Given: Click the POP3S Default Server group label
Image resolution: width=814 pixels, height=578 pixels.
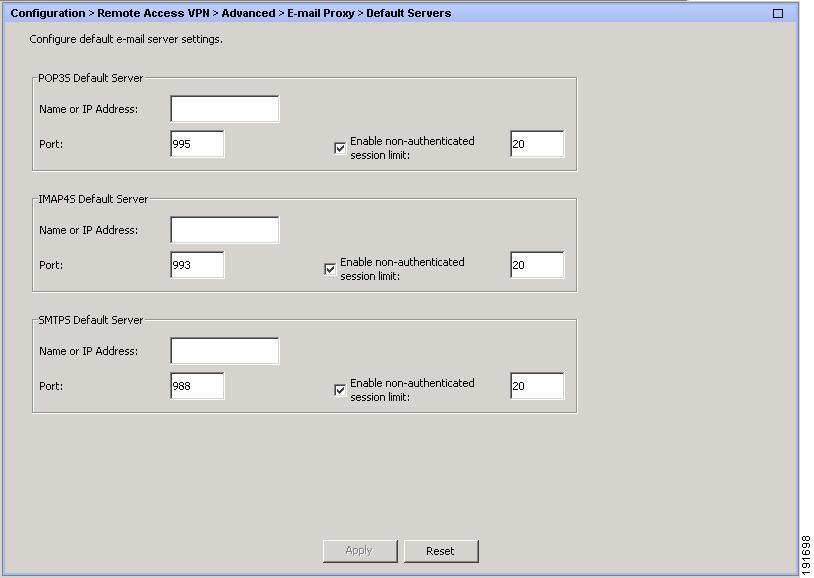Looking at the screenshot, I should [x=91, y=78].
